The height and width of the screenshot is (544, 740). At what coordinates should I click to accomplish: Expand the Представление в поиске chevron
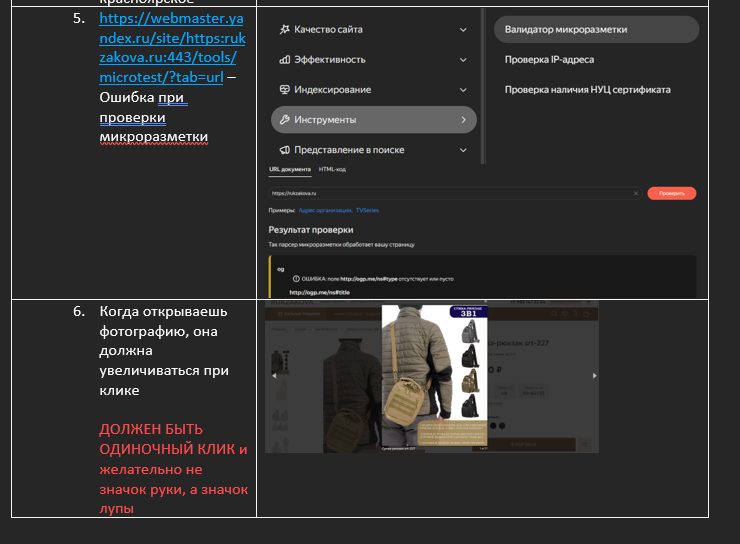click(463, 150)
